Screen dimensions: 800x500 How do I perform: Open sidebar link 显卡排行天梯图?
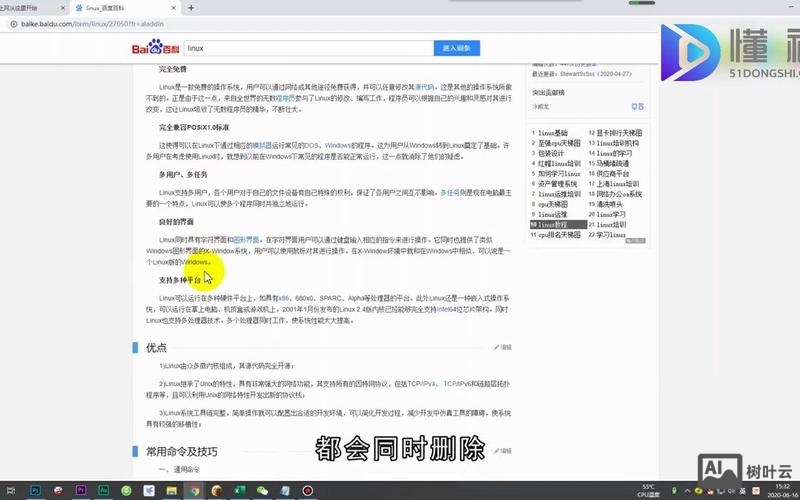(619, 133)
